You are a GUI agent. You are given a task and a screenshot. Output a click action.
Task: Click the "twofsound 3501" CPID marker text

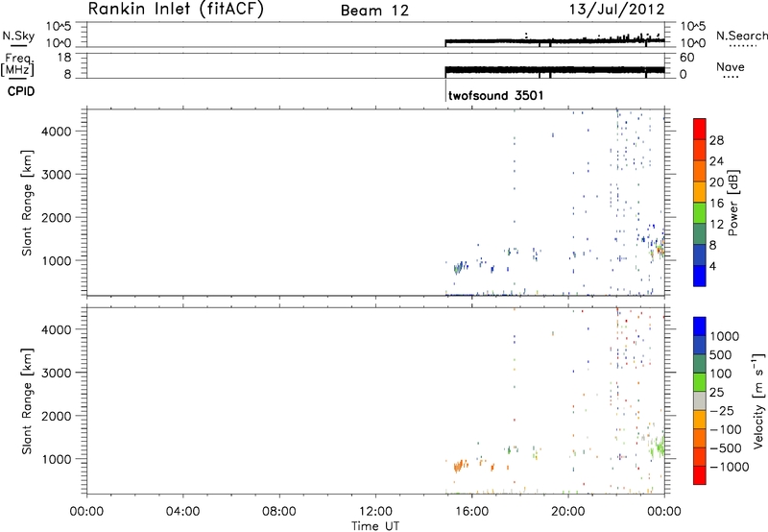pyautogui.click(x=495, y=95)
